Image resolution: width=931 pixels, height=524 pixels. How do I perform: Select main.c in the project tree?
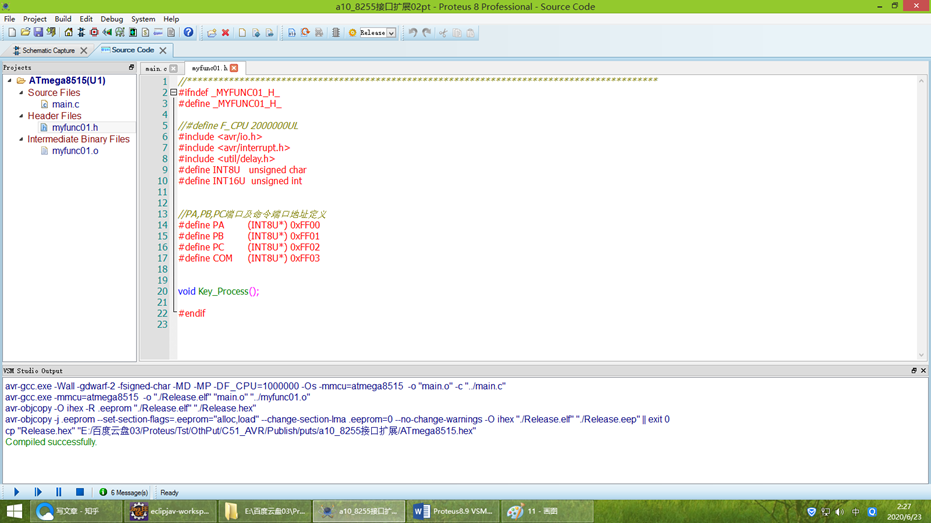pyautogui.click(x=65, y=104)
